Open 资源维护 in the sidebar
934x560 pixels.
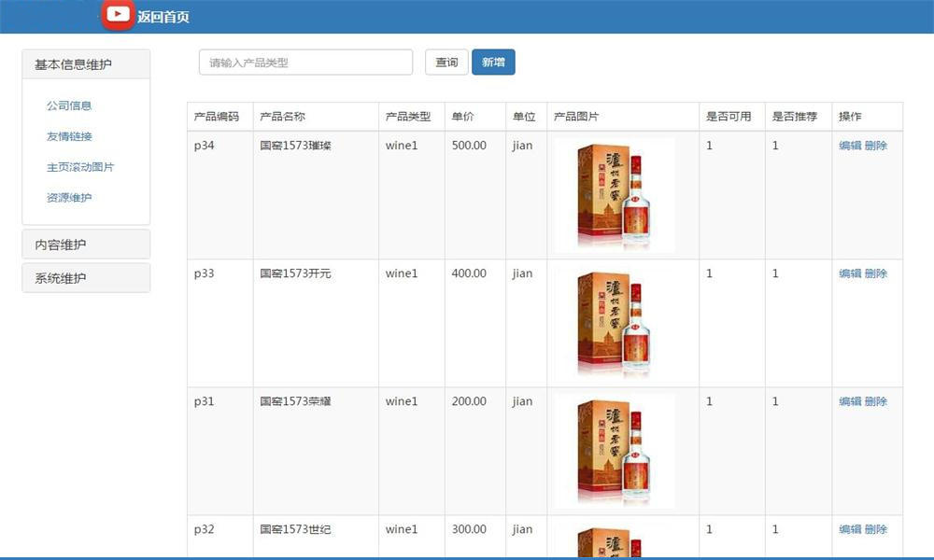pos(69,198)
